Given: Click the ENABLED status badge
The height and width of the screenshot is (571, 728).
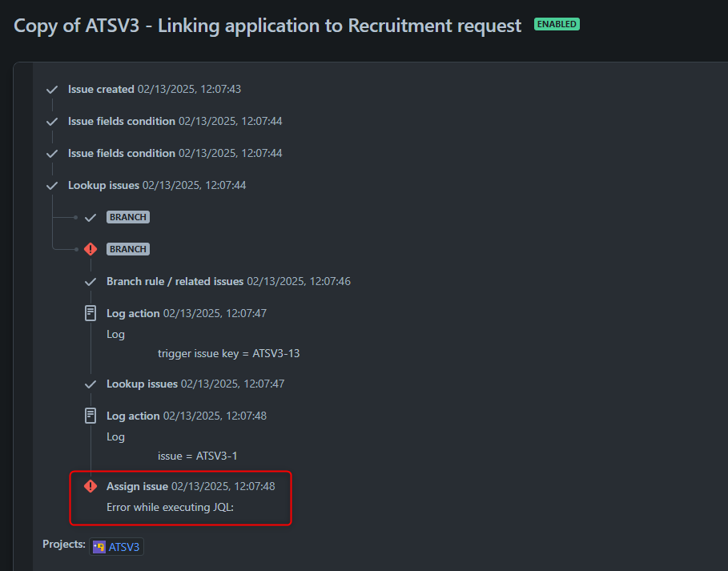Looking at the screenshot, I should point(557,24).
